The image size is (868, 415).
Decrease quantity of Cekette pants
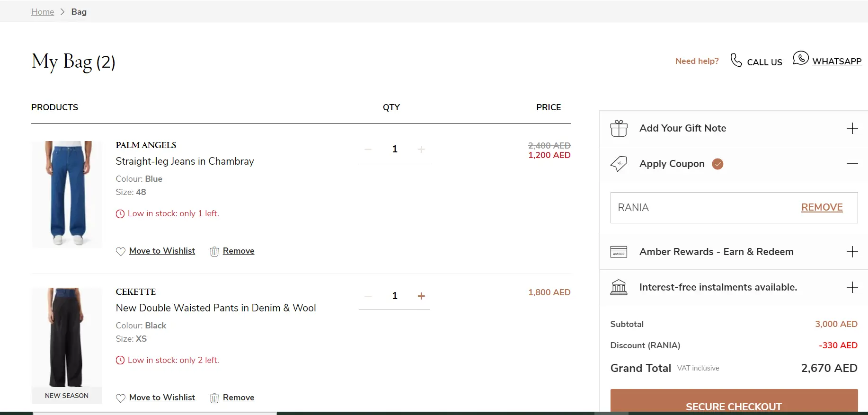[368, 296]
